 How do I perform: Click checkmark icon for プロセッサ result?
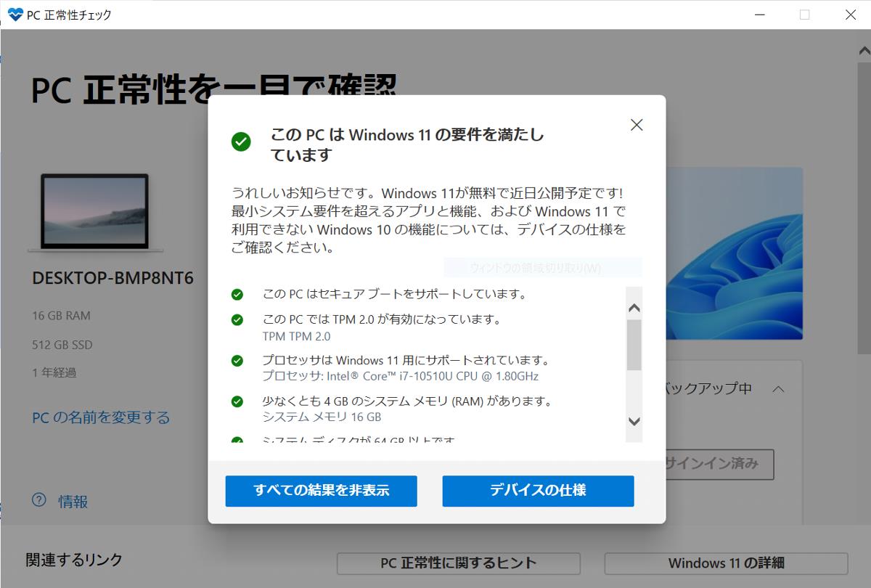pos(237,360)
